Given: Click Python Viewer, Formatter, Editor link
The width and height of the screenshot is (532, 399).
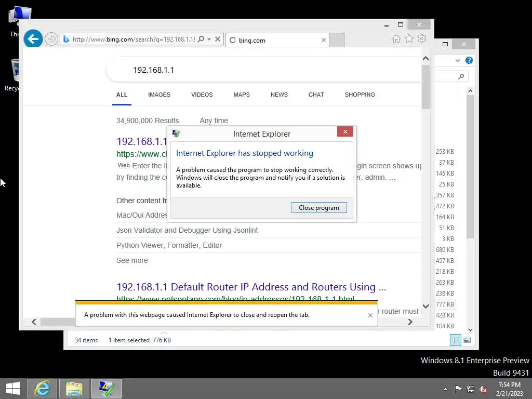Looking at the screenshot, I should click(169, 245).
